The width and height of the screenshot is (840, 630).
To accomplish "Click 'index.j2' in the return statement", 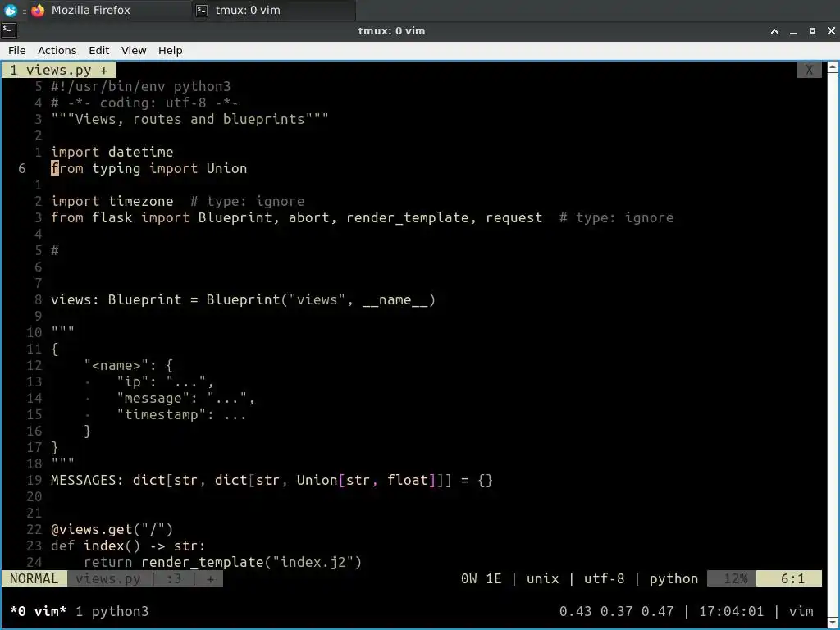I will click(313, 562).
